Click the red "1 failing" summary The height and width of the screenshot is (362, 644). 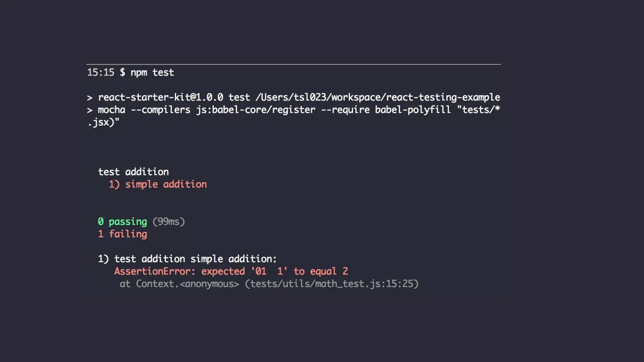click(x=122, y=234)
